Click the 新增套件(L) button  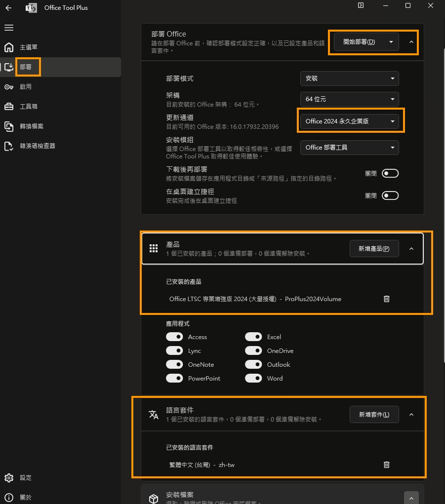[374, 415]
